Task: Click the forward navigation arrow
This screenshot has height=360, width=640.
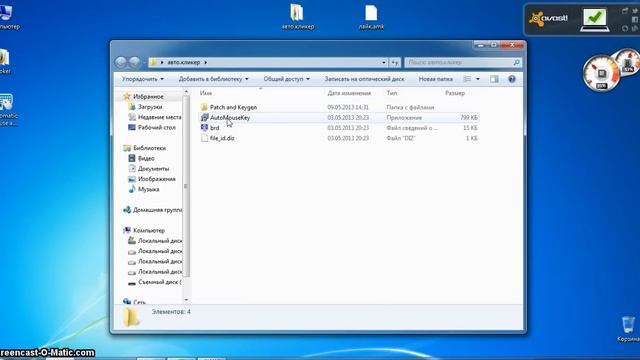Action: [135, 62]
